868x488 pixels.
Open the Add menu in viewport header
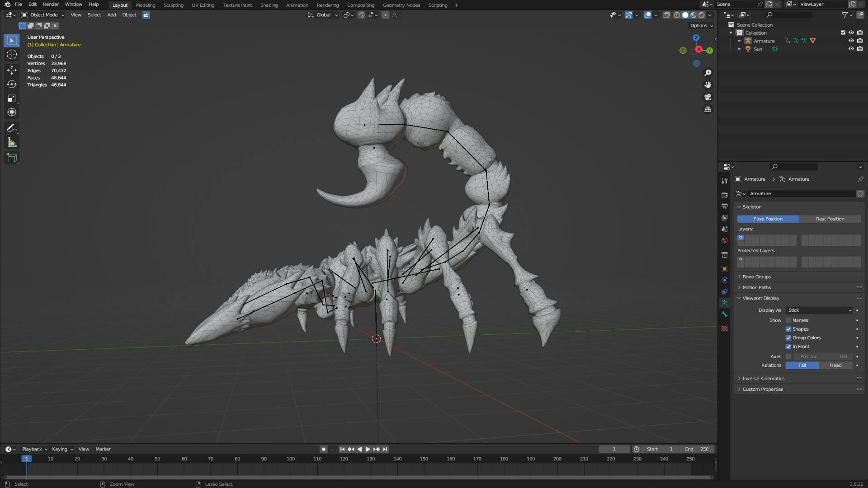click(x=111, y=15)
